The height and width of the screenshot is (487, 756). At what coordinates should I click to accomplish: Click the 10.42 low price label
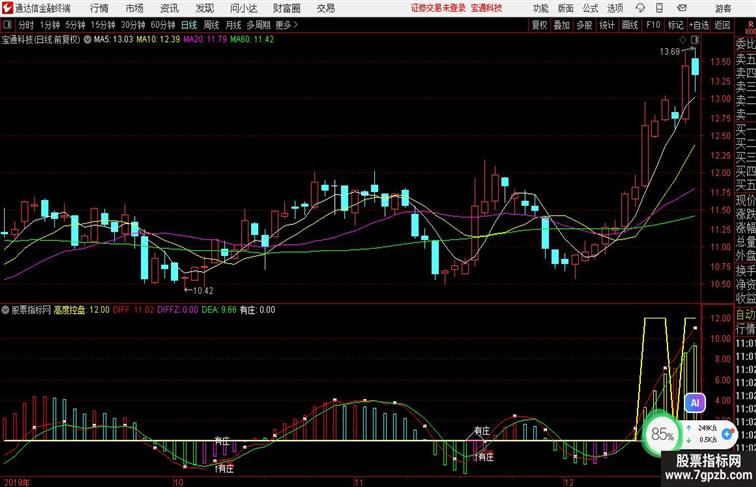pyautogui.click(x=202, y=291)
